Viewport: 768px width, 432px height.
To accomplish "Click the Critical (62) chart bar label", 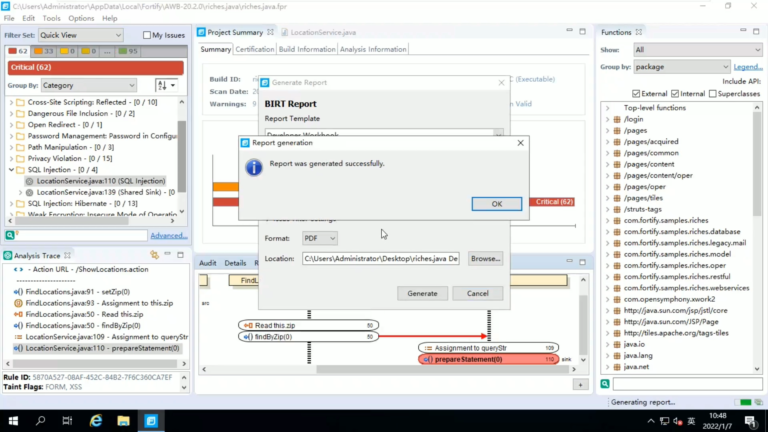I will (554, 202).
